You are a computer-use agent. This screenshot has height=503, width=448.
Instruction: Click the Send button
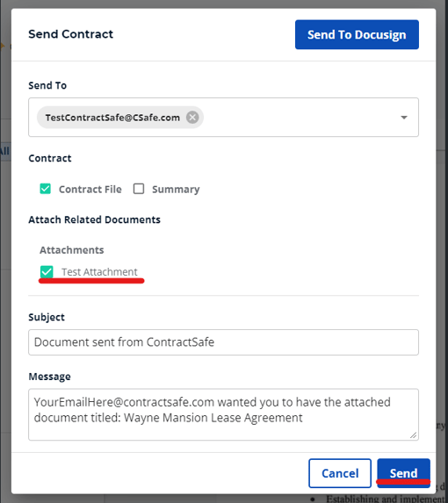(x=404, y=473)
